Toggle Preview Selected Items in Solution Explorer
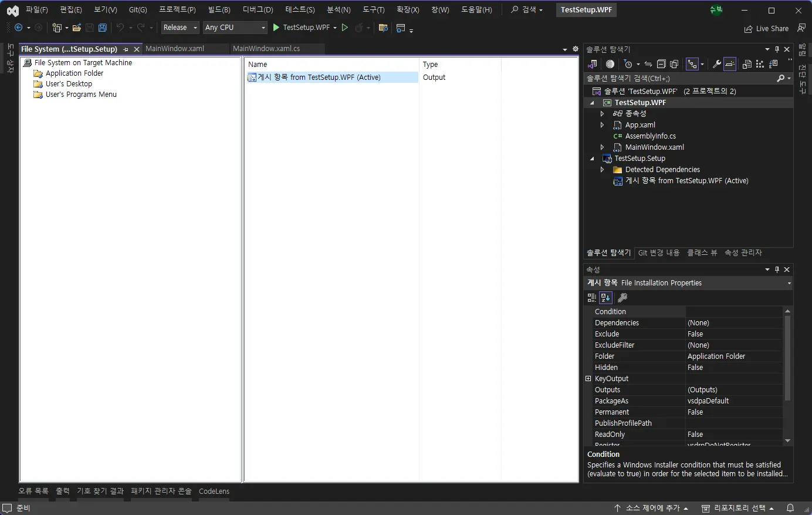 pos(730,64)
